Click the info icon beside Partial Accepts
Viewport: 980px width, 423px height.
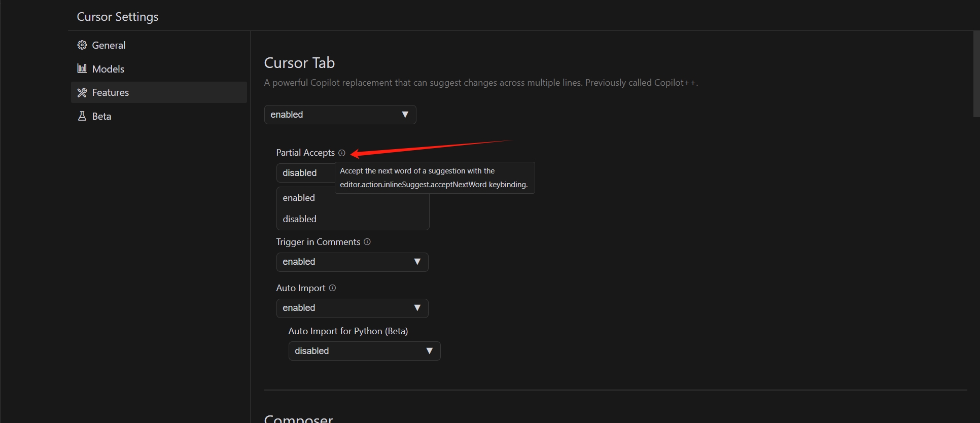(x=342, y=153)
